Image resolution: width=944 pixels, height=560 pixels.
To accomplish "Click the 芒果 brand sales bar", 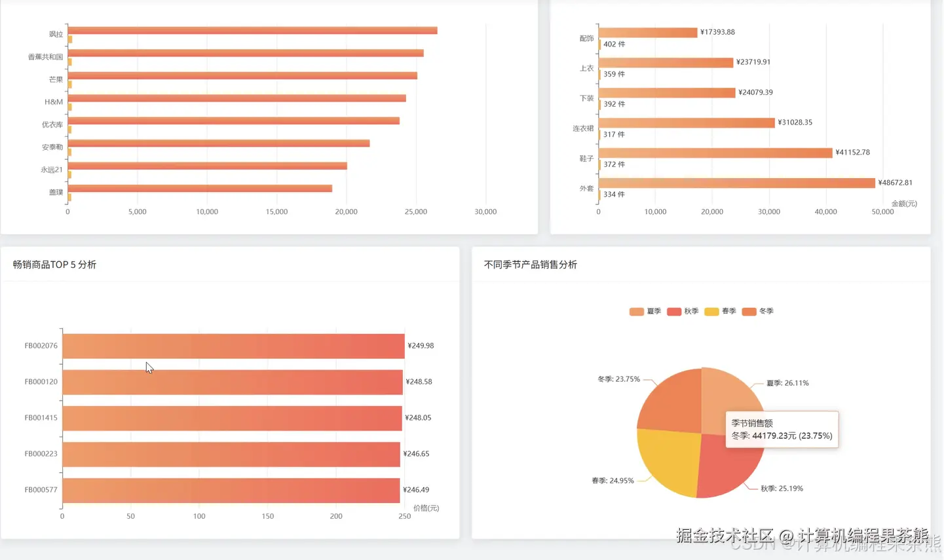I will coord(242,75).
